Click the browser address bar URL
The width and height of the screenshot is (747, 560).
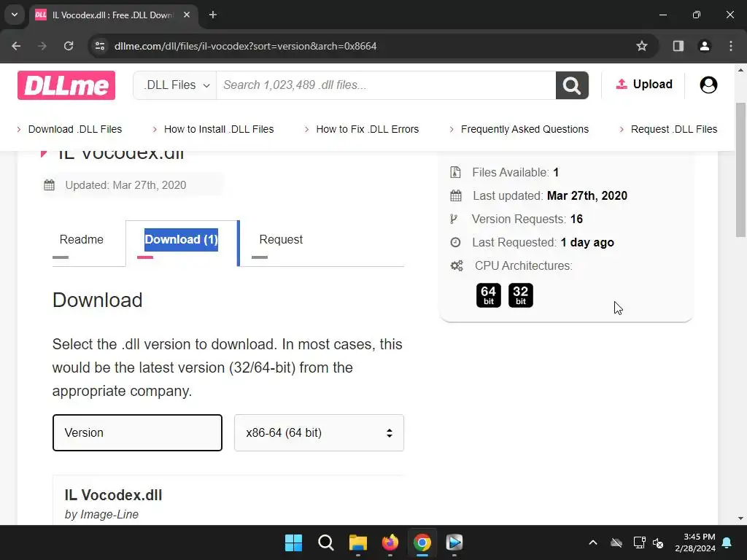point(245,46)
